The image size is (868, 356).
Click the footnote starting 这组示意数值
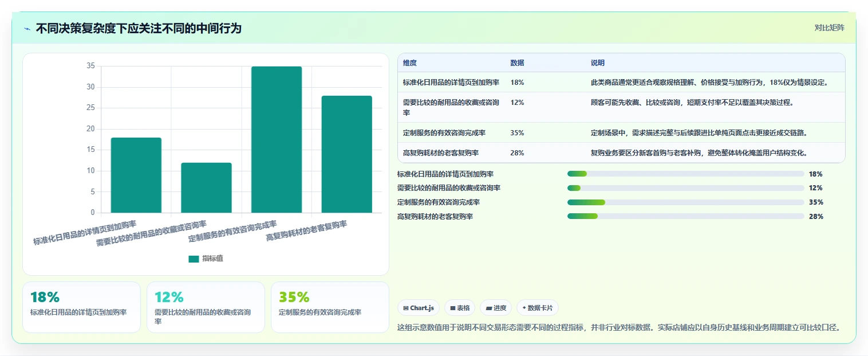[618, 327]
